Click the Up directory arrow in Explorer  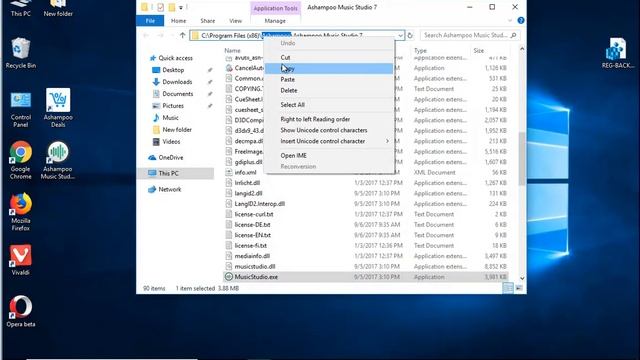[x=182, y=36]
